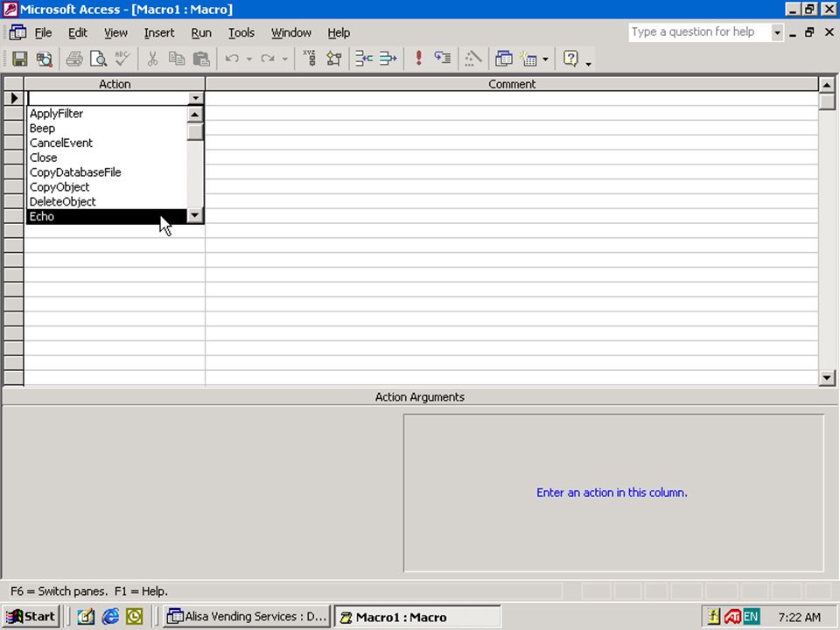This screenshot has width=840, height=630.
Task: Click the Insert Rows icon
Action: [364, 59]
